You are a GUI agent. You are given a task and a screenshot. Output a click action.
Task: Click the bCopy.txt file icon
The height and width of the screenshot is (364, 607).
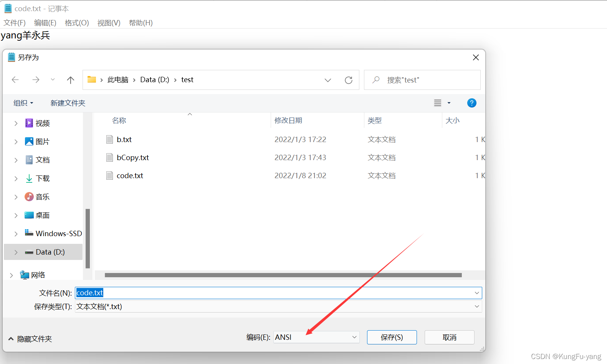(x=109, y=157)
